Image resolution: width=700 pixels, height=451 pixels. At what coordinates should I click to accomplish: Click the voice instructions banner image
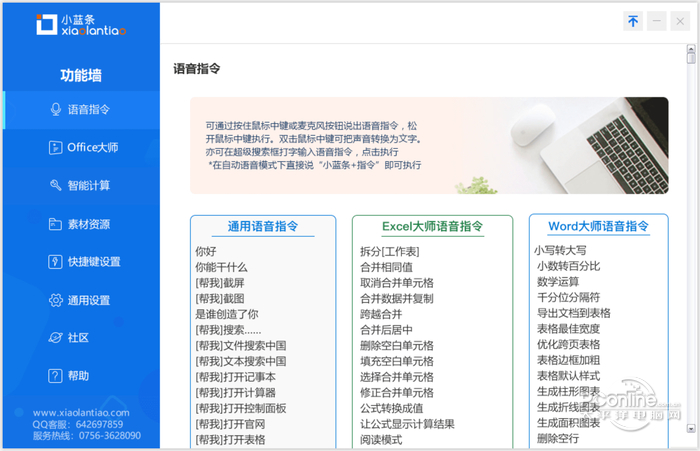429,146
